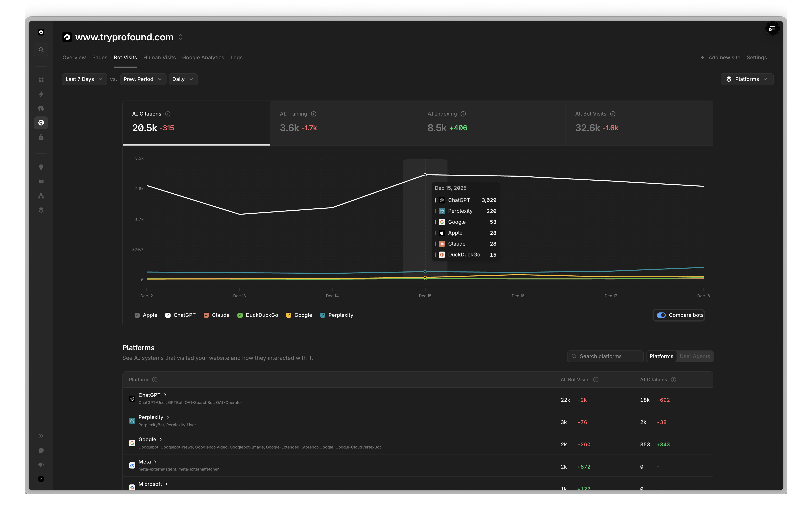This screenshot has height=527, width=812.
Task: Click the shopping bag sidebar icon
Action: point(41,137)
